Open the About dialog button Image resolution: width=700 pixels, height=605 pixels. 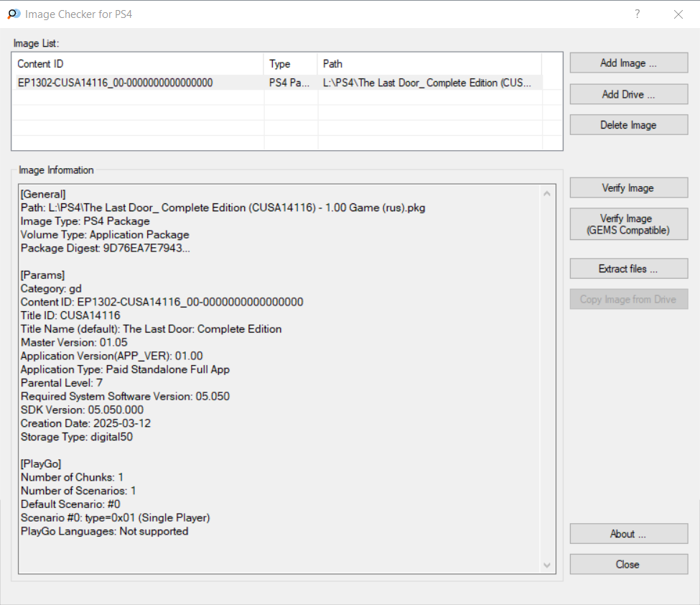[x=629, y=534]
